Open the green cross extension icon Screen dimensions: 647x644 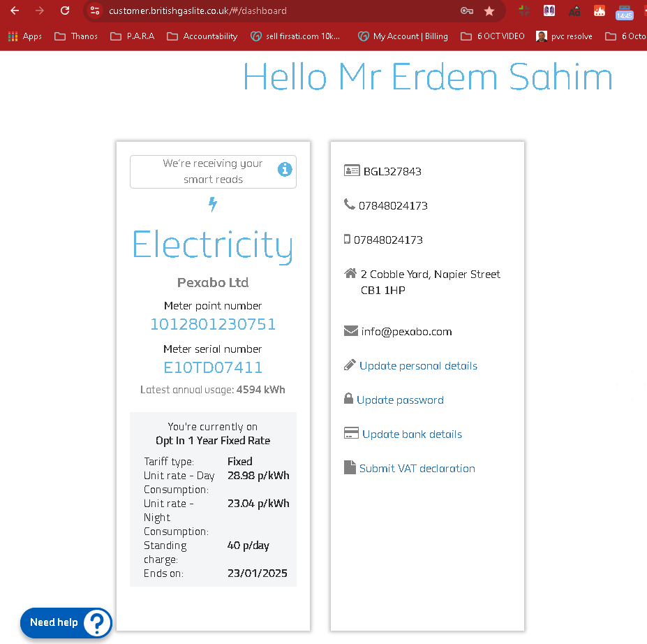click(524, 10)
